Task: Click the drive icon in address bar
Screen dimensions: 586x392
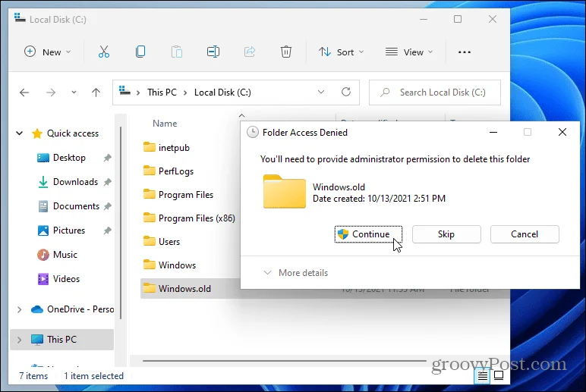Action: click(124, 91)
